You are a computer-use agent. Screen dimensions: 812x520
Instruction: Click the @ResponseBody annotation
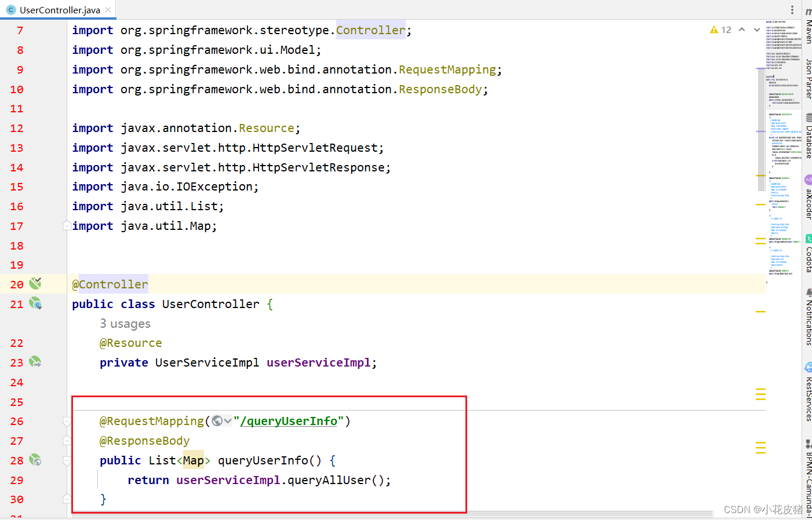[x=145, y=441]
